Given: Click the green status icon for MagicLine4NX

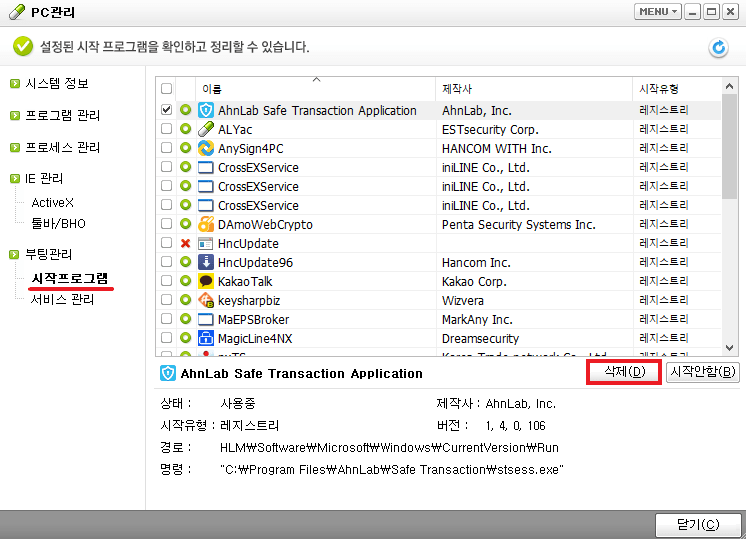Looking at the screenshot, I should [x=186, y=338].
